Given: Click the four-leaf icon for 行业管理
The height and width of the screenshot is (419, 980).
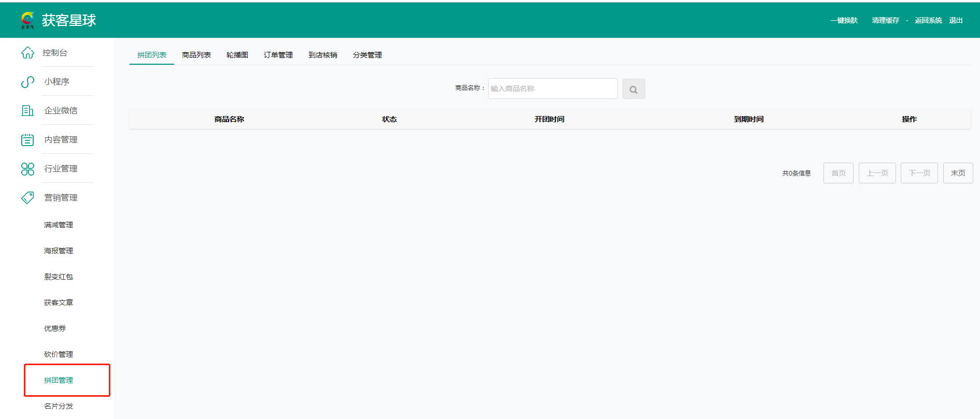Looking at the screenshot, I should 27,169.
